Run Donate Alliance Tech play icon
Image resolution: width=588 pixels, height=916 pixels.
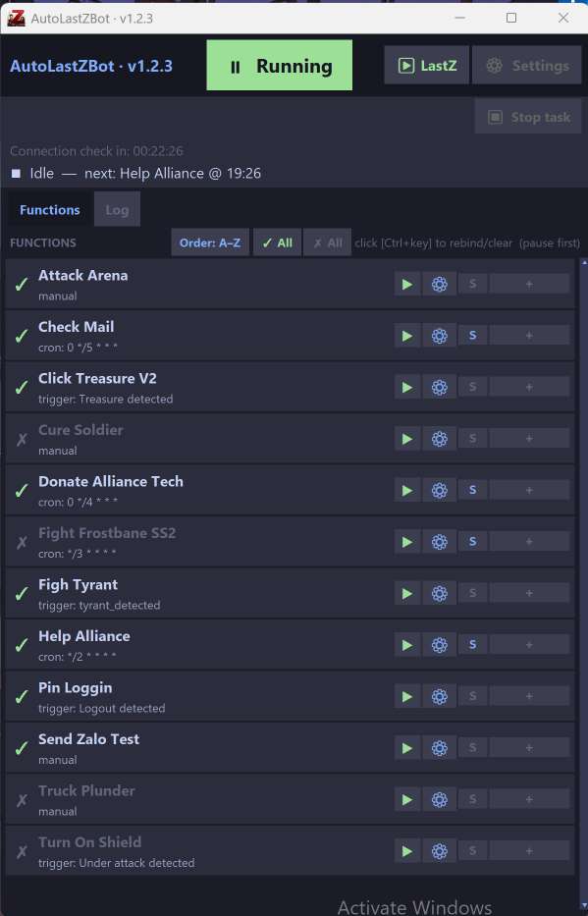pos(407,490)
